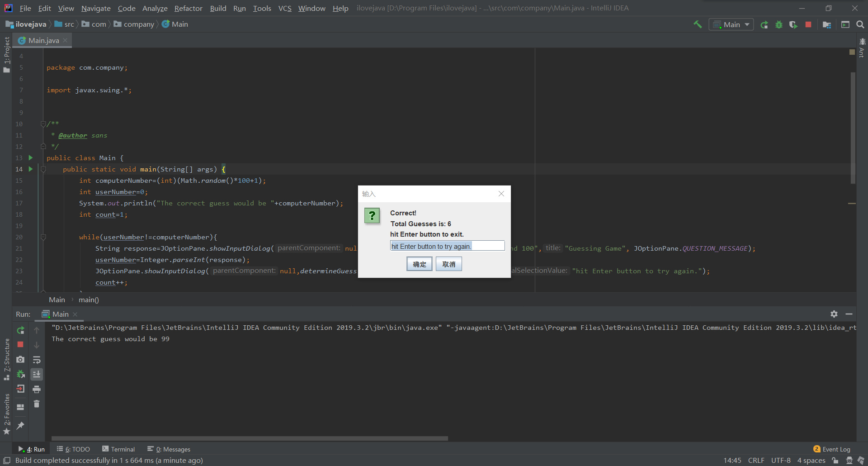
Task: Toggle the 7: Structure side panel
Action: 6,360
